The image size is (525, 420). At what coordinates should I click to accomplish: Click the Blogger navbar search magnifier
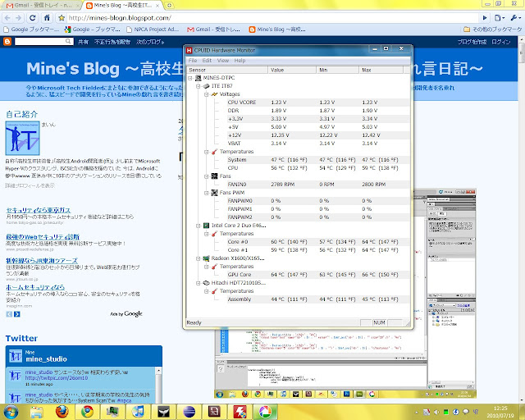69,42
